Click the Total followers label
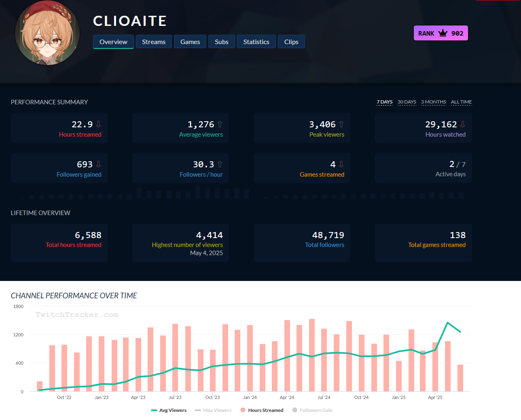The image size is (521, 420). (x=325, y=245)
